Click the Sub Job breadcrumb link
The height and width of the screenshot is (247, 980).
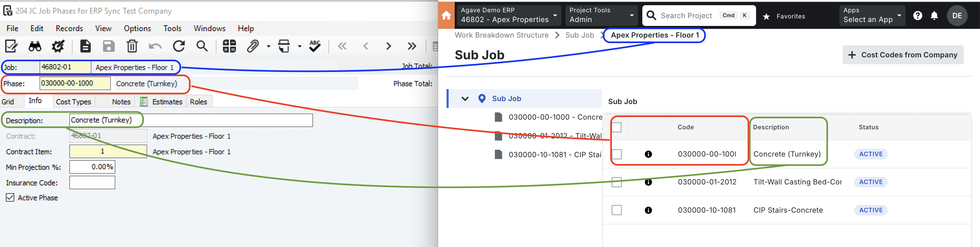(579, 35)
